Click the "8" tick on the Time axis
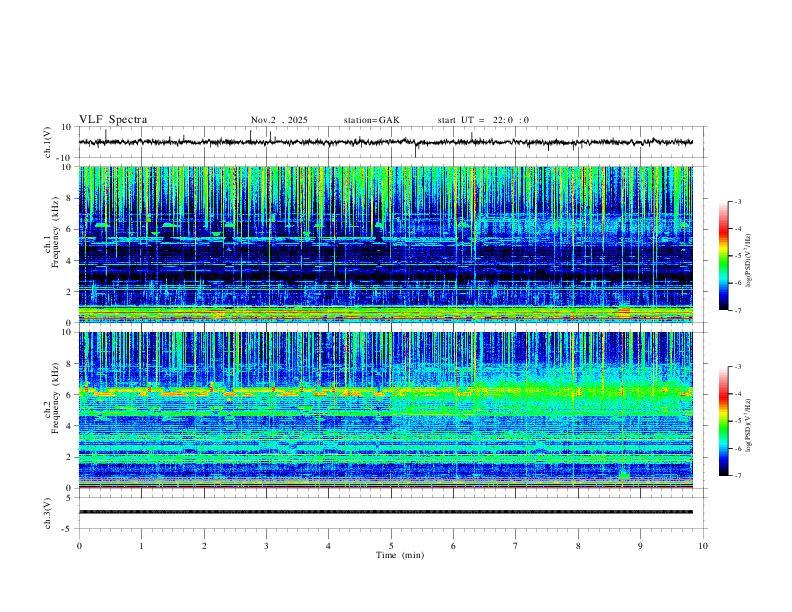The image size is (792, 612). click(578, 546)
